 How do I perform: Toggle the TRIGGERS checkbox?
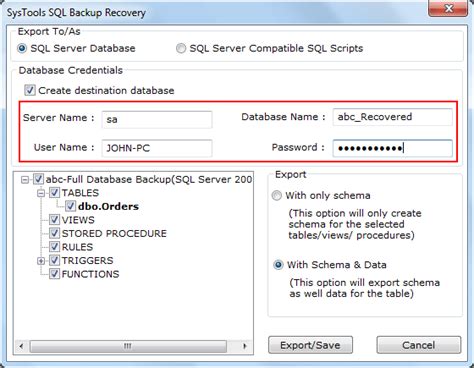pos(54,260)
